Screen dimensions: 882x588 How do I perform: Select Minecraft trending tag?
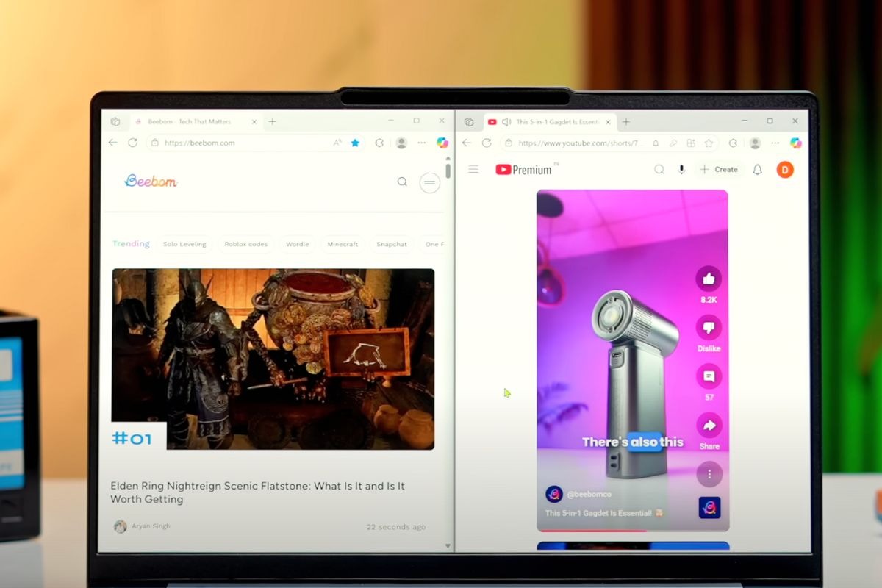coord(343,244)
